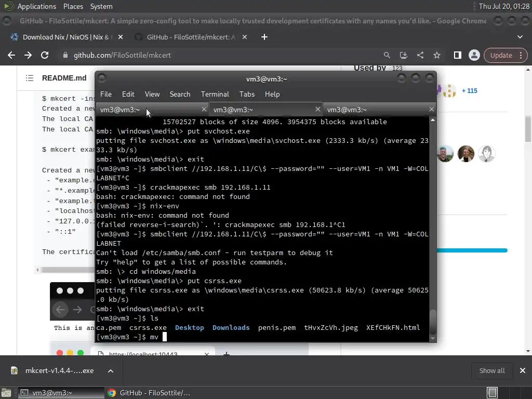Open Places menu in top panel
This screenshot has width=532, height=399.
pyautogui.click(x=73, y=6)
